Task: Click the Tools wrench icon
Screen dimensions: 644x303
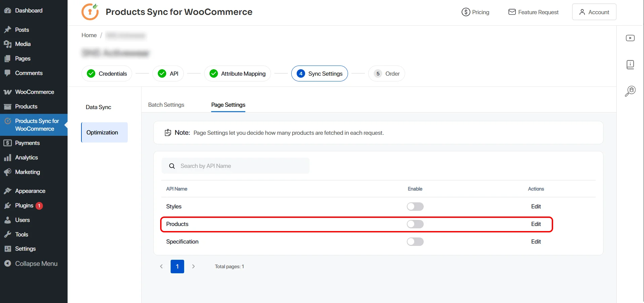Action: click(7, 234)
